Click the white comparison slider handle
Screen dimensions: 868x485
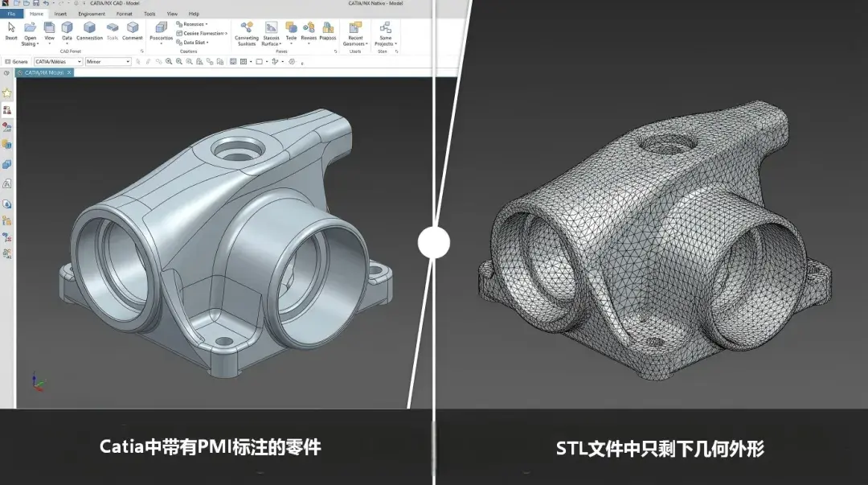[x=434, y=243]
